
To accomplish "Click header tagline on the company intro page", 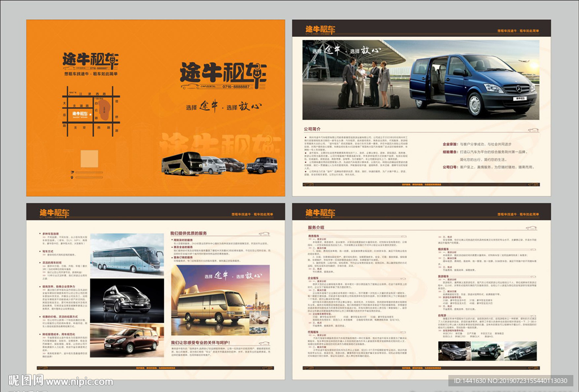I will tap(518, 31).
